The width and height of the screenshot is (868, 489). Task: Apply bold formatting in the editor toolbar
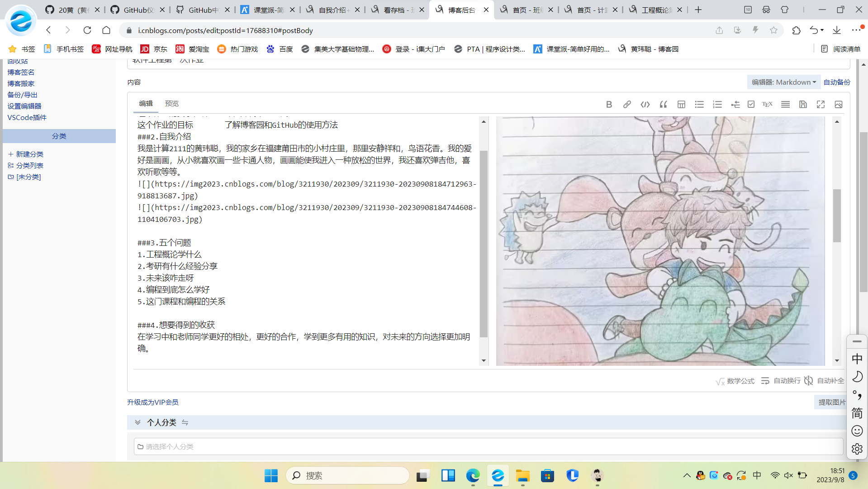(609, 105)
